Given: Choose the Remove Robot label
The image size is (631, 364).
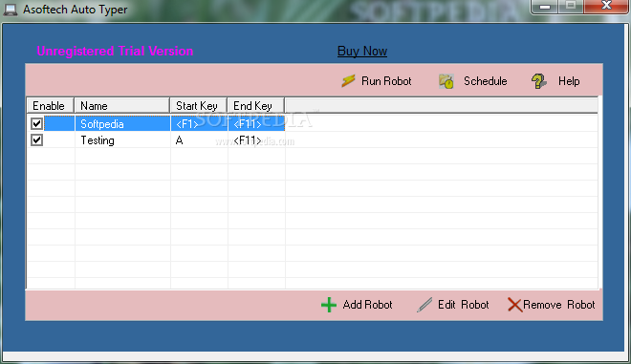Looking at the screenshot, I should tap(559, 305).
